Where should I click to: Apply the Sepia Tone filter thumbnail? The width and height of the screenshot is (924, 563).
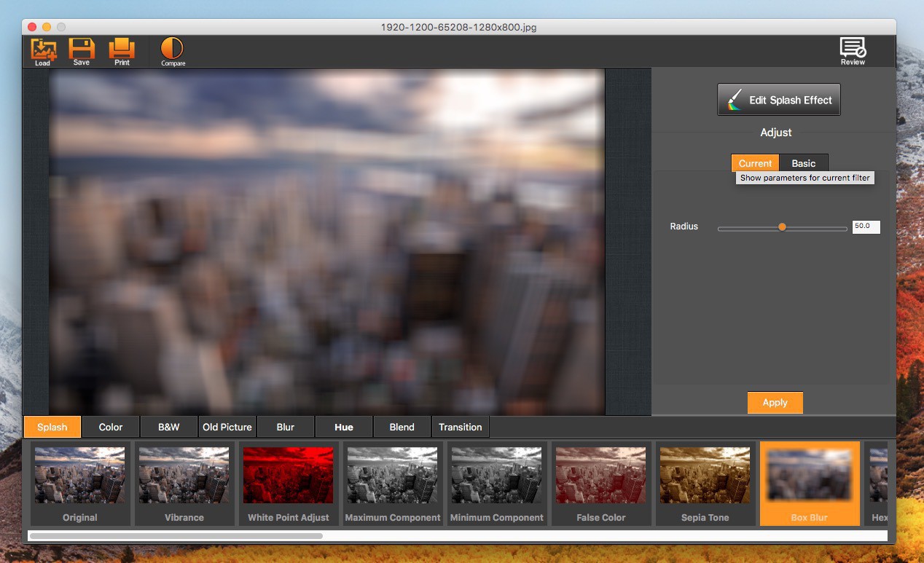pos(705,482)
